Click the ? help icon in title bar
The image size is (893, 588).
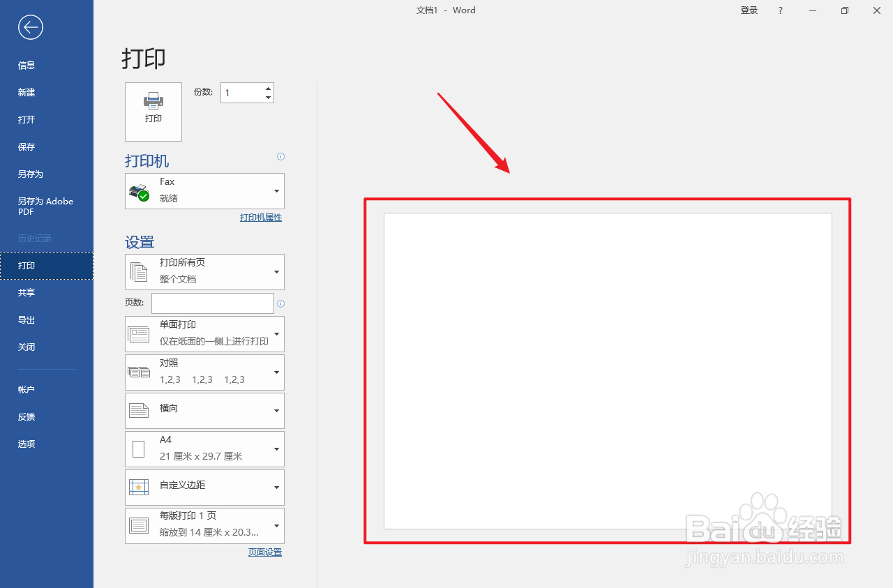(x=781, y=10)
